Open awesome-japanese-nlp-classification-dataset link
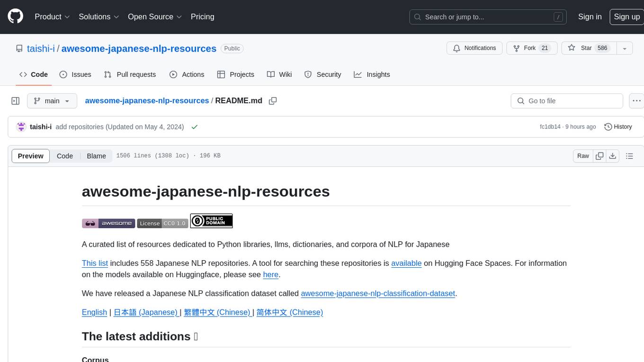Viewport: 644px width, 362px height. pos(378,293)
